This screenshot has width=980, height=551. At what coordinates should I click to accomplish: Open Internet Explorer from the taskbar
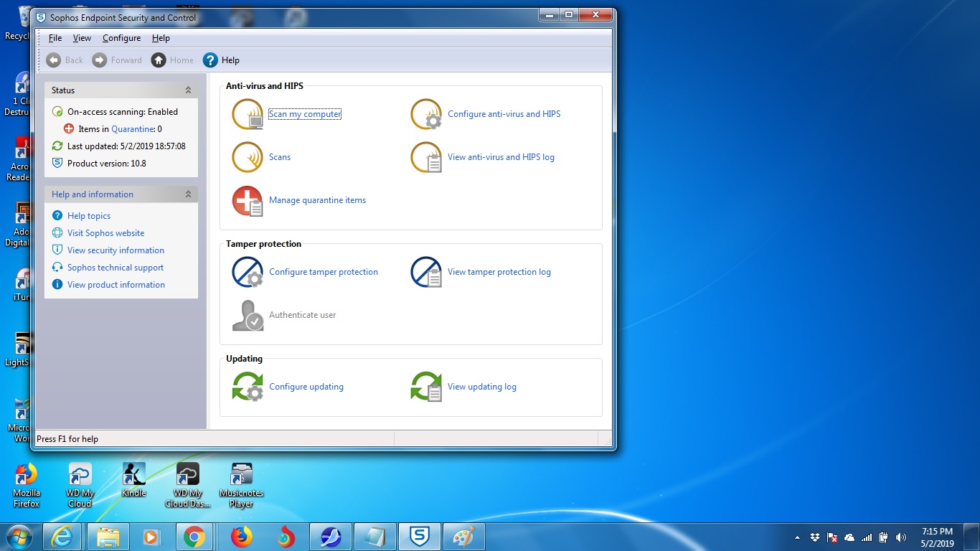point(62,537)
